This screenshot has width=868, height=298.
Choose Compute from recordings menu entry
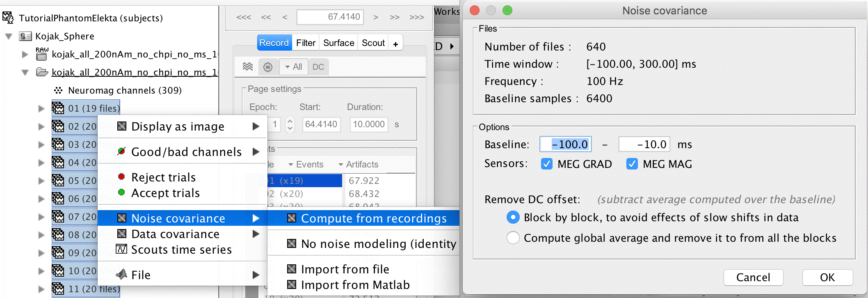pyautogui.click(x=373, y=218)
